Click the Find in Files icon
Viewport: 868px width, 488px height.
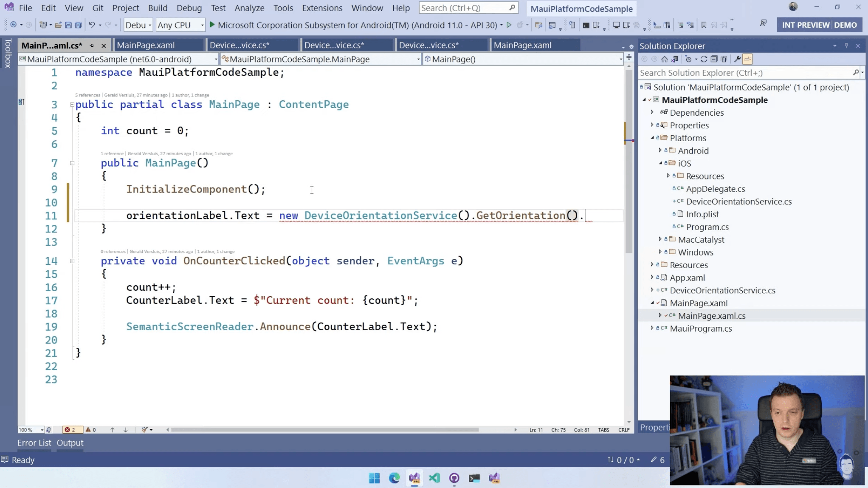coord(539,25)
